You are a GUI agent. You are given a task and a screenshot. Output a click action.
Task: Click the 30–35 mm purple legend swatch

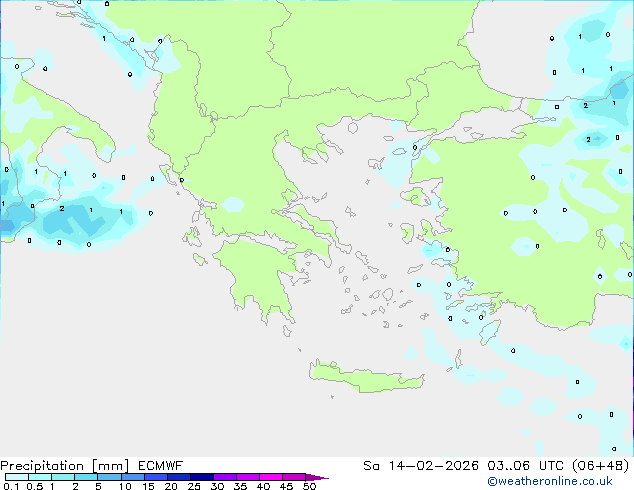pyautogui.click(x=224, y=477)
